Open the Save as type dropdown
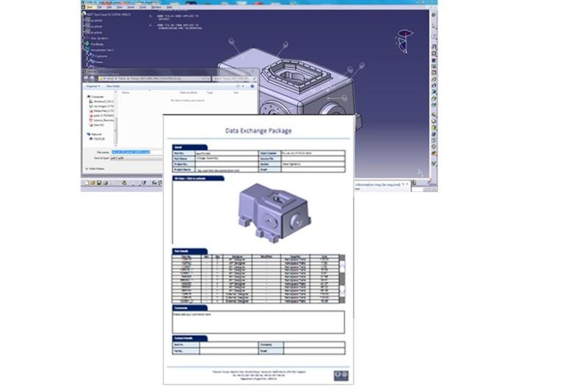This screenshot has height=392, width=588. (x=137, y=158)
